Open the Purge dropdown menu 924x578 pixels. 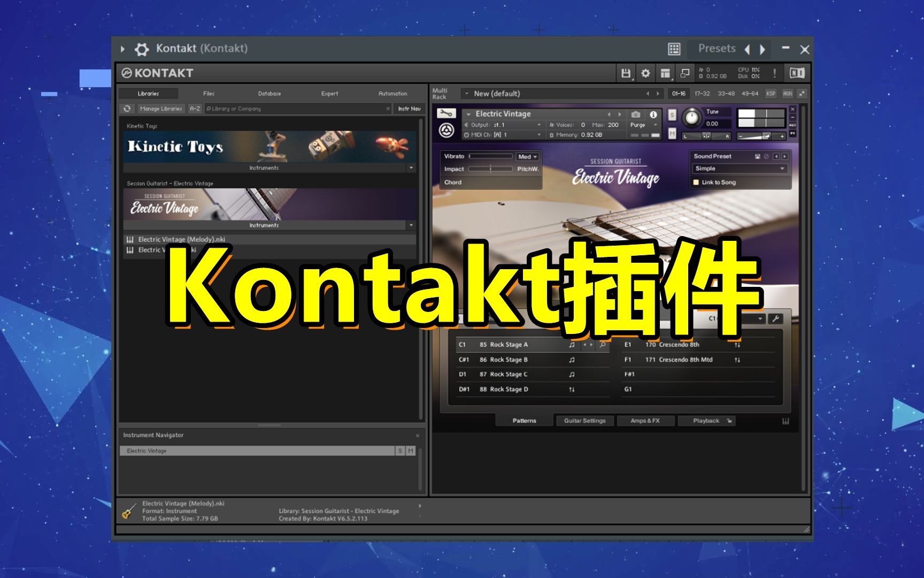[644, 125]
